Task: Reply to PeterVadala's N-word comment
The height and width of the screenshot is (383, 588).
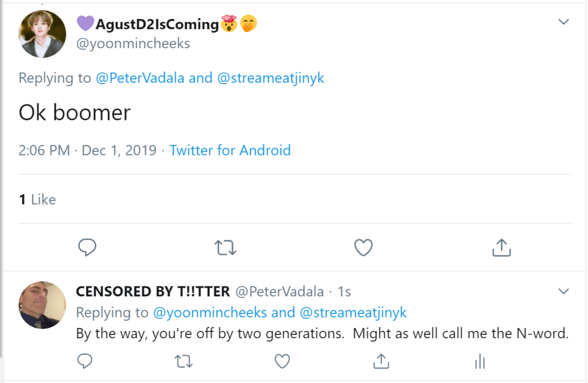Action: pos(85,361)
